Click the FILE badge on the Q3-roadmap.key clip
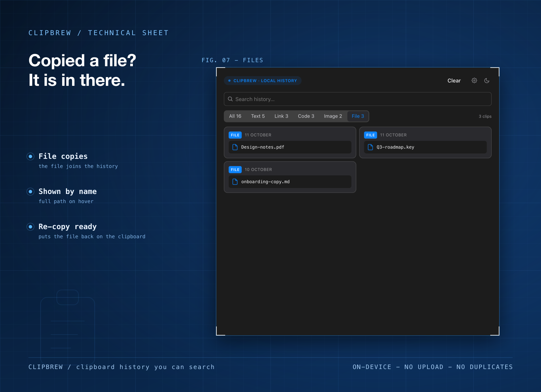Viewport: 541px width, 392px height. [371, 135]
